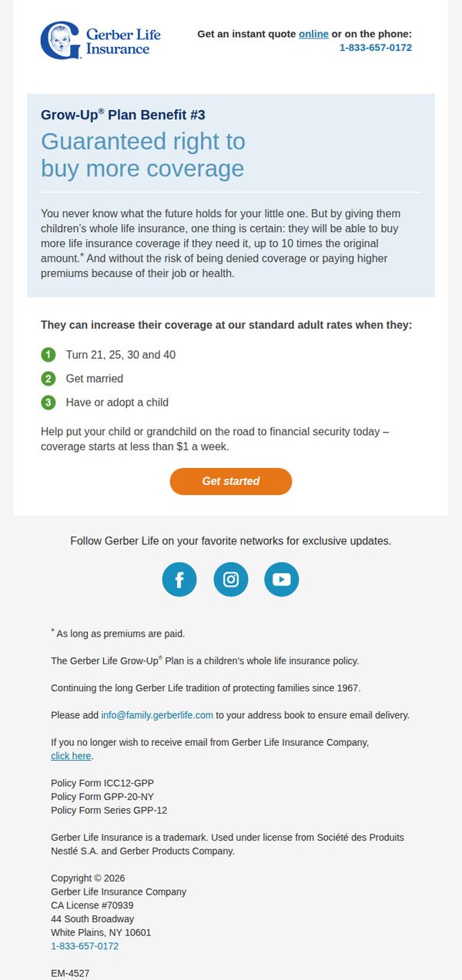Click the Gerber Life Insurance logo

click(95, 41)
